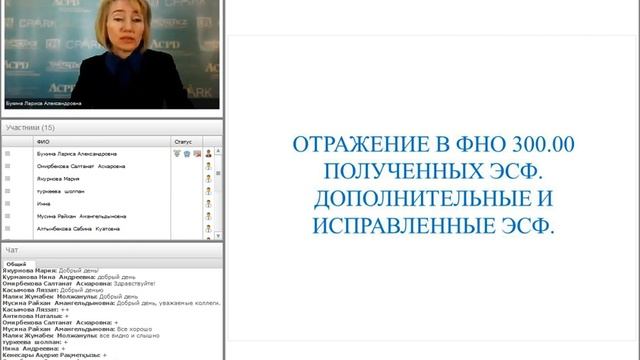The image size is (640, 360).
Task: Select participant name Мусина Райхан Амангельдыновна in list
Action: (81, 216)
